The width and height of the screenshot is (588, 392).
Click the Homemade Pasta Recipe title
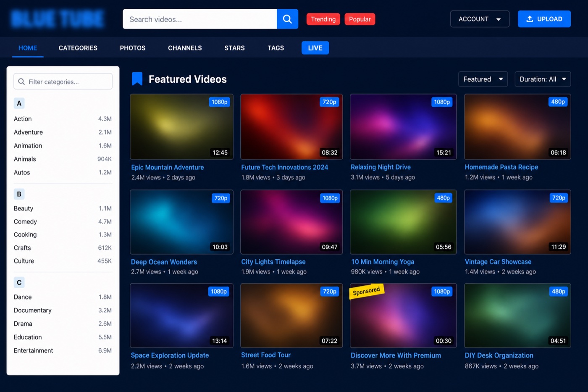(x=501, y=167)
